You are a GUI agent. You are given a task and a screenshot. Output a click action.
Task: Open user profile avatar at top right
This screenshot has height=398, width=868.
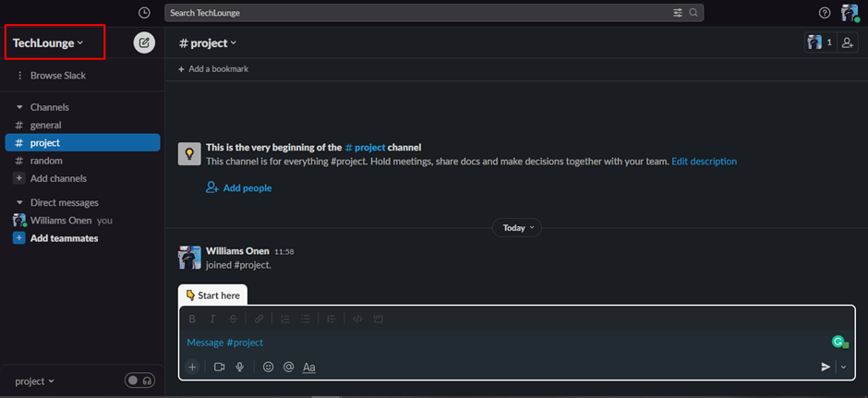click(850, 13)
